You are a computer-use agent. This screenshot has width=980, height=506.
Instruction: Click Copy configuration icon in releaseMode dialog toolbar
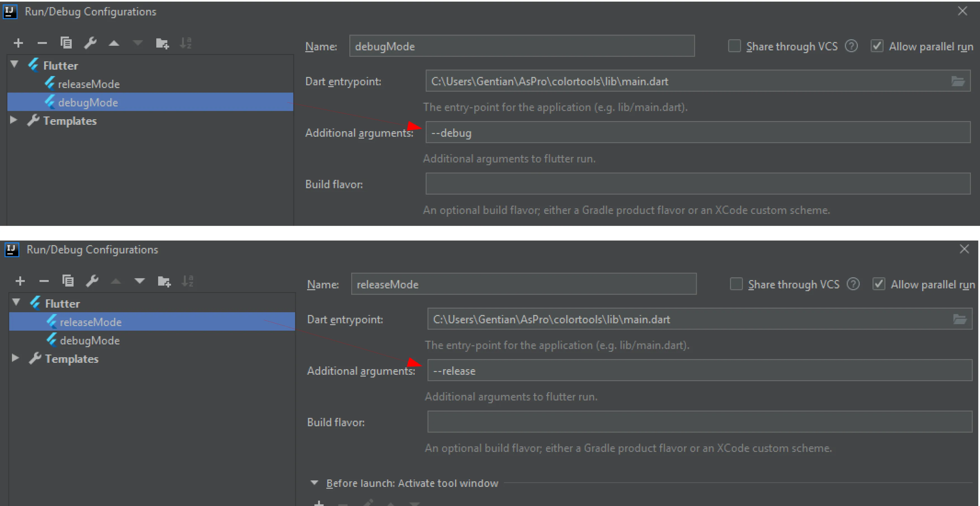click(x=68, y=281)
